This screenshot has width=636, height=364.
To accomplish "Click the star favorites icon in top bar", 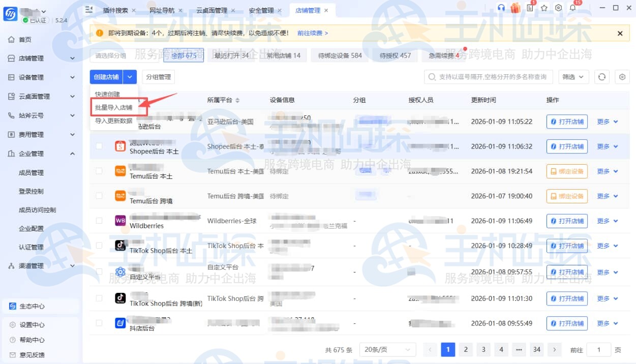I will 544,8.
